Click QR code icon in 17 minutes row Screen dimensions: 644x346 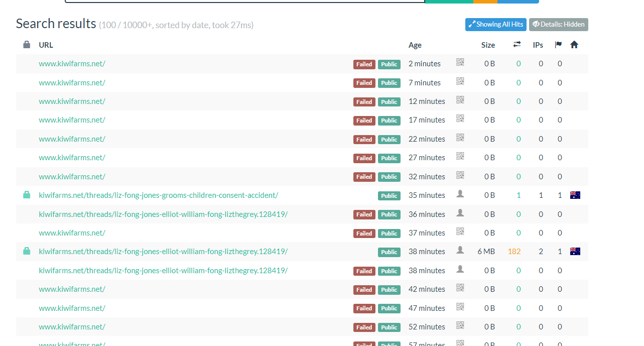click(460, 119)
